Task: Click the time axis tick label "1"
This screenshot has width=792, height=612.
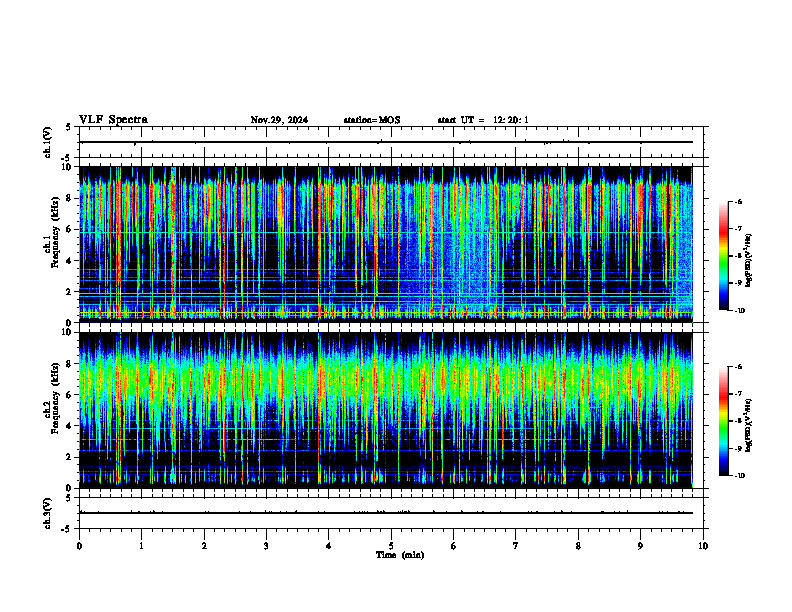Action: pyautogui.click(x=141, y=546)
